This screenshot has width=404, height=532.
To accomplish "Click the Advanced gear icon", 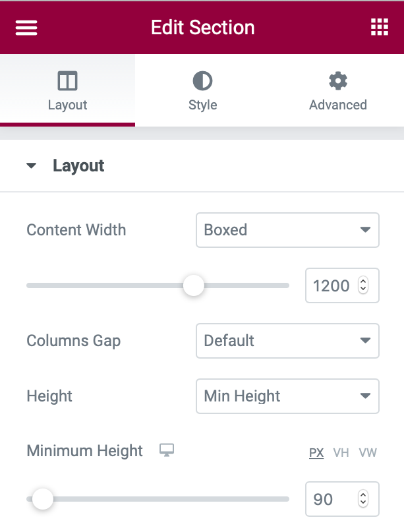I will (338, 81).
